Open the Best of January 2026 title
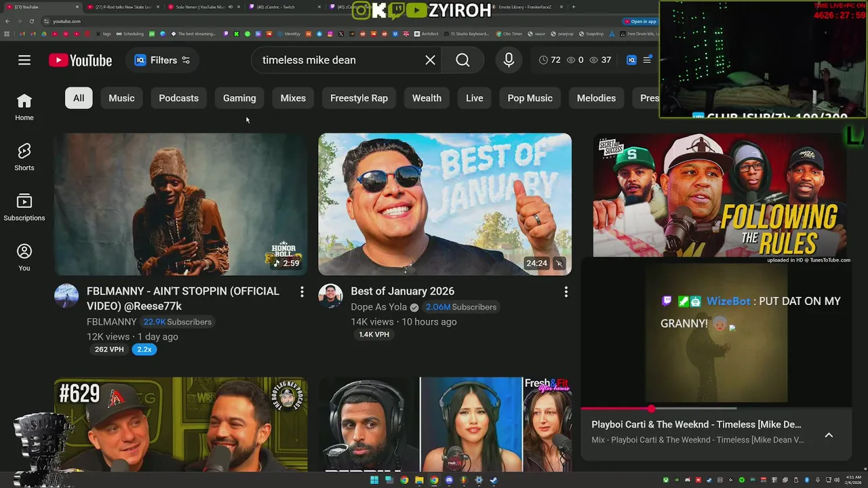 (x=402, y=291)
